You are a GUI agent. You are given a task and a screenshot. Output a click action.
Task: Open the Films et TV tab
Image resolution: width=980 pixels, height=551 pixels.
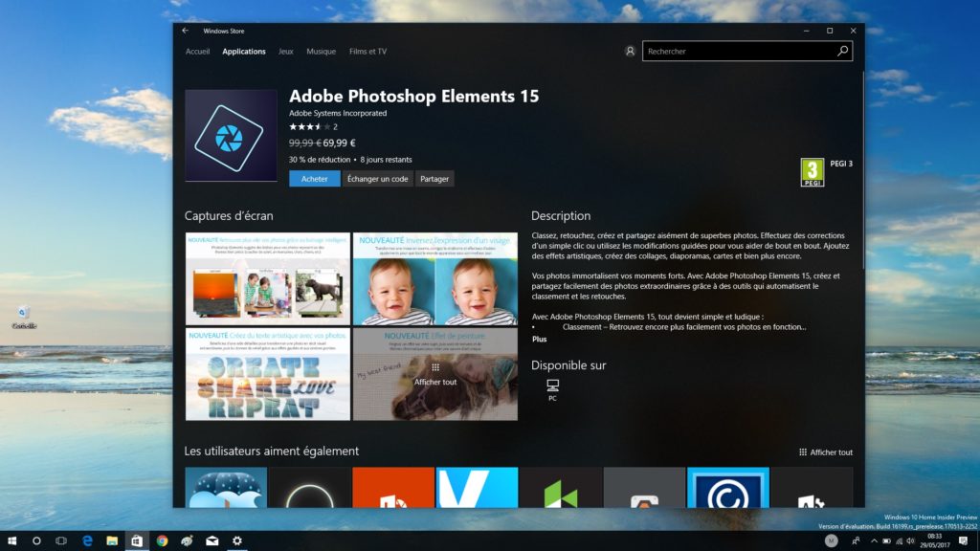pyautogui.click(x=368, y=52)
